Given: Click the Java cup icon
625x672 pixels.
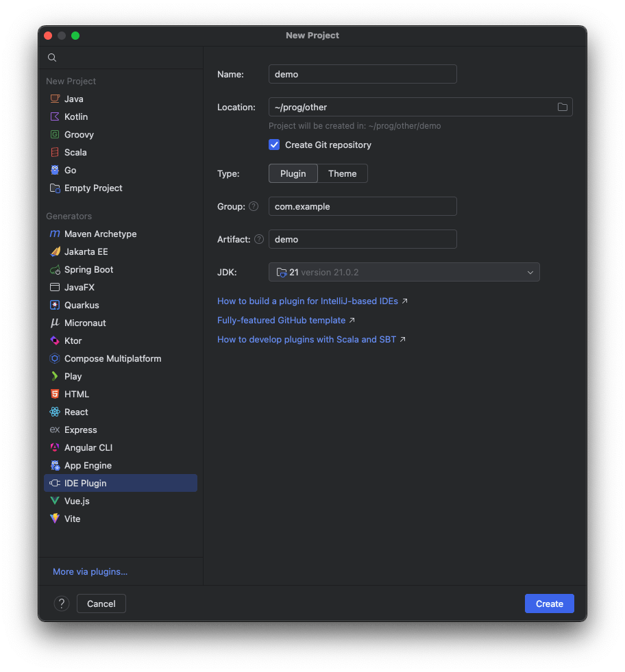Looking at the screenshot, I should pyautogui.click(x=55, y=99).
